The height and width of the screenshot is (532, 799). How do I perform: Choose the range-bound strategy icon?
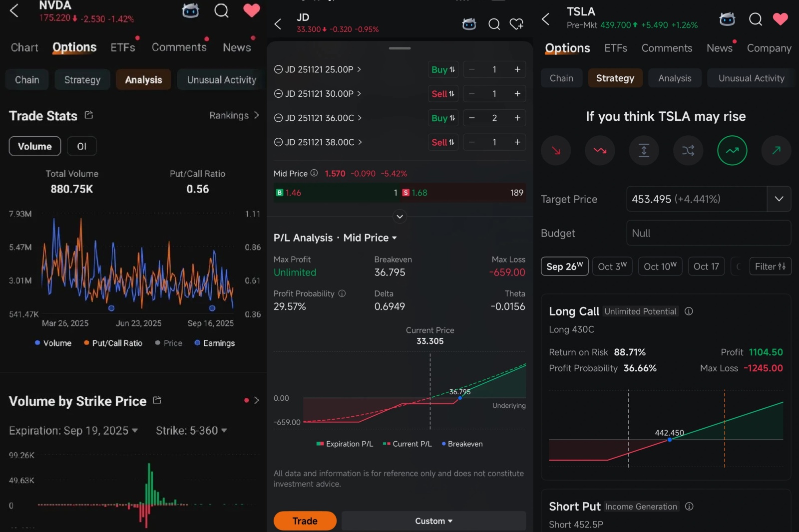coord(644,150)
